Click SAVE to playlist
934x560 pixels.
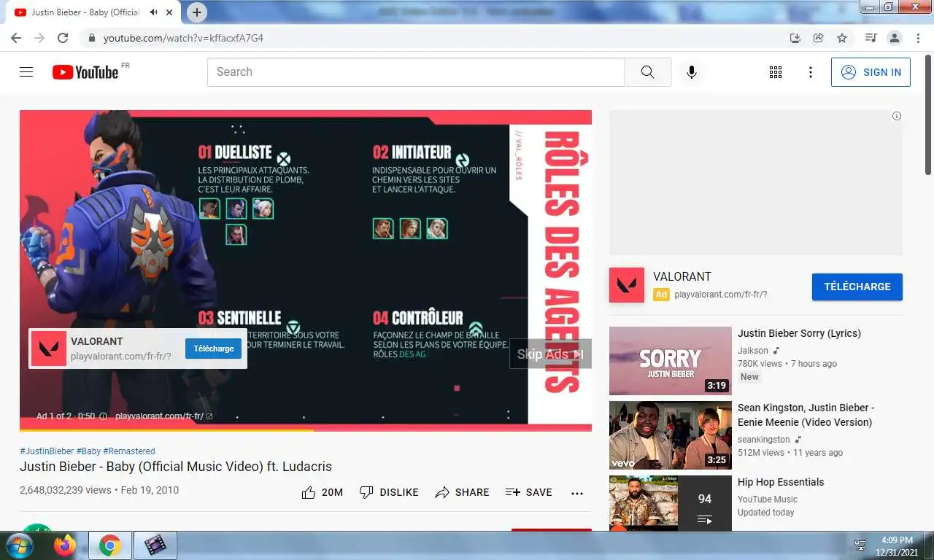(x=528, y=492)
